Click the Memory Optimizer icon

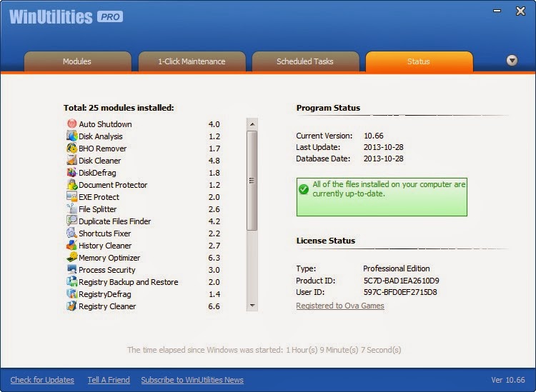[71, 257]
